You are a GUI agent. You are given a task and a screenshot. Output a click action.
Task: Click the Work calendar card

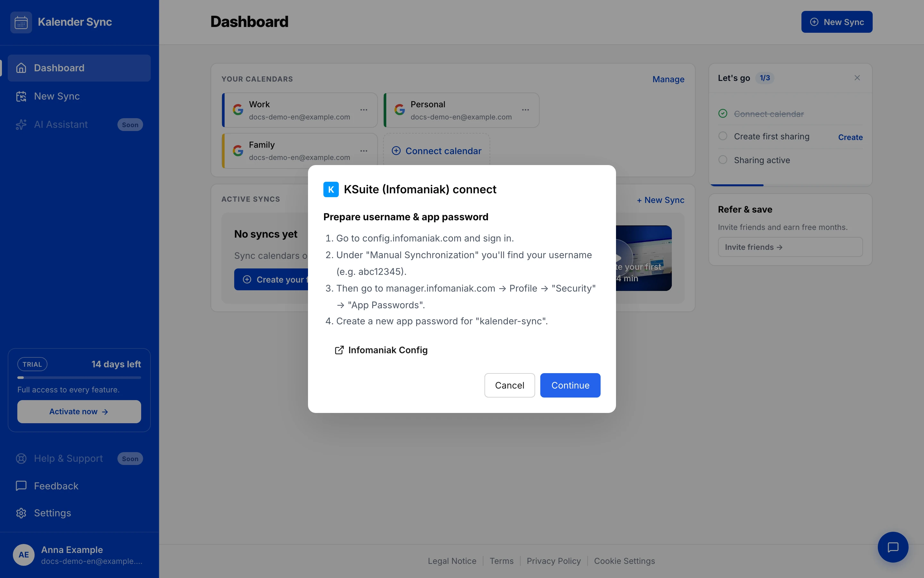point(300,110)
